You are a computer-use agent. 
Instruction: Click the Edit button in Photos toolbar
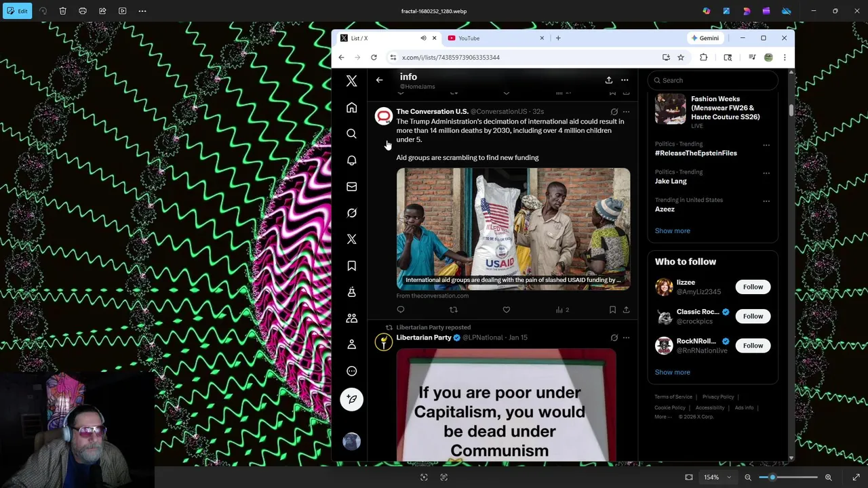click(17, 11)
